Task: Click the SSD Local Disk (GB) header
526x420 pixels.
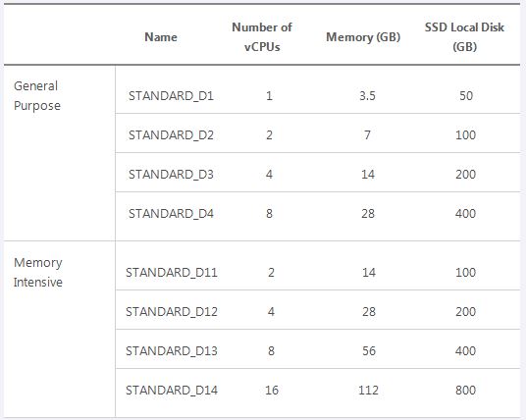Action: [464, 37]
